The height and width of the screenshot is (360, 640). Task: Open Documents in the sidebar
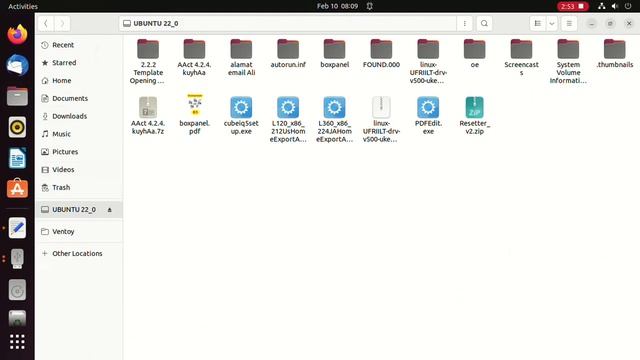79,98
